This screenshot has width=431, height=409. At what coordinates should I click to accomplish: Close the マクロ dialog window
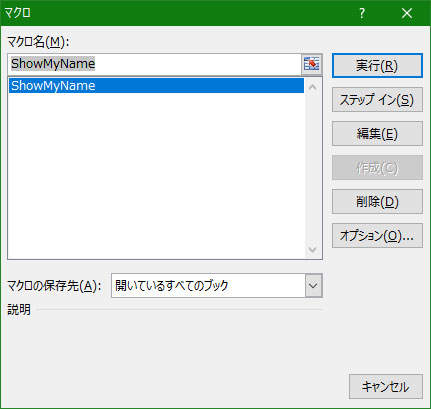pos(407,13)
